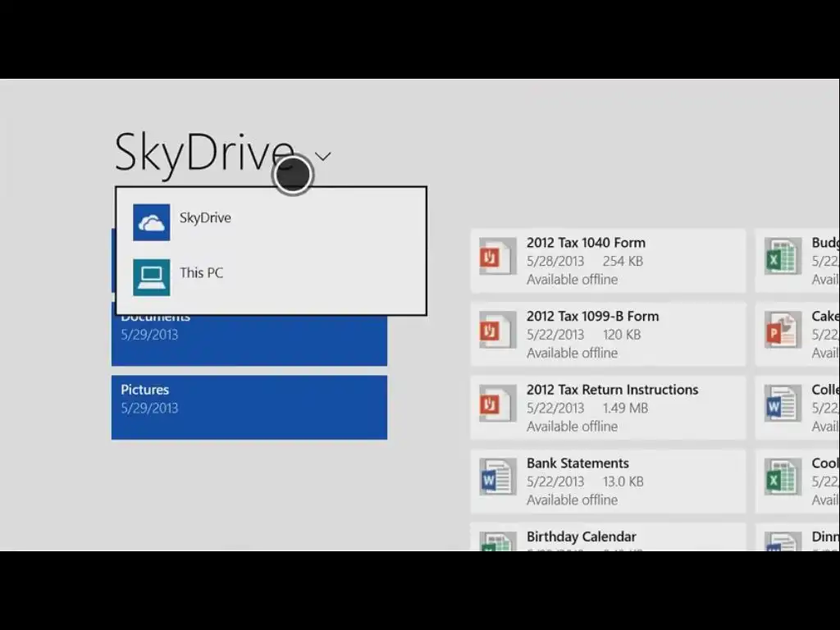This screenshot has height=630, width=840.
Task: Click Word icon of Bank Statements
Action: point(498,477)
